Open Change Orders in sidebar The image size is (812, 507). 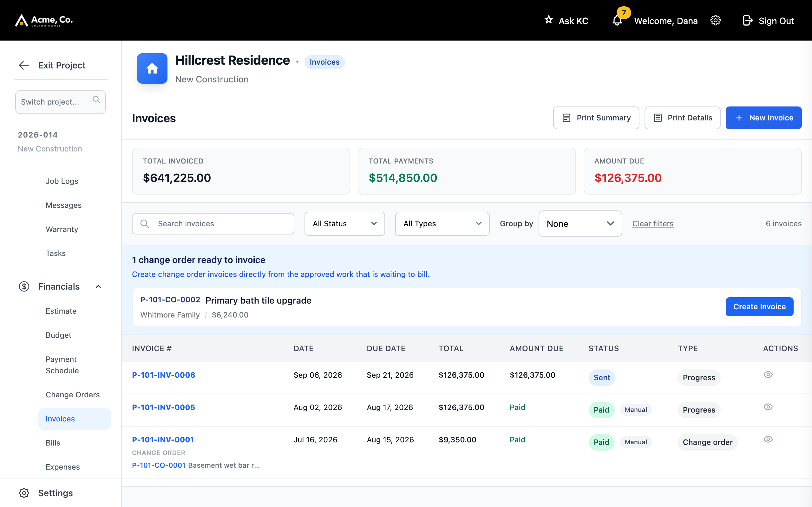[x=72, y=395]
